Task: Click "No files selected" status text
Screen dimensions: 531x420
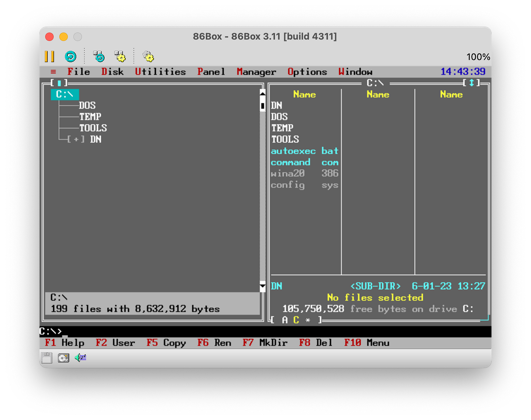Action: (375, 298)
